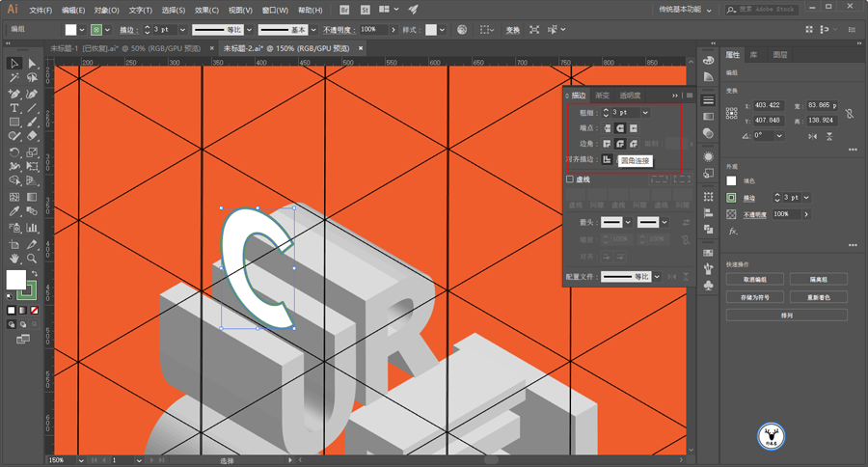Screen dimensions: 868x467
Task: Select the Hand tool
Action: (x=14, y=259)
